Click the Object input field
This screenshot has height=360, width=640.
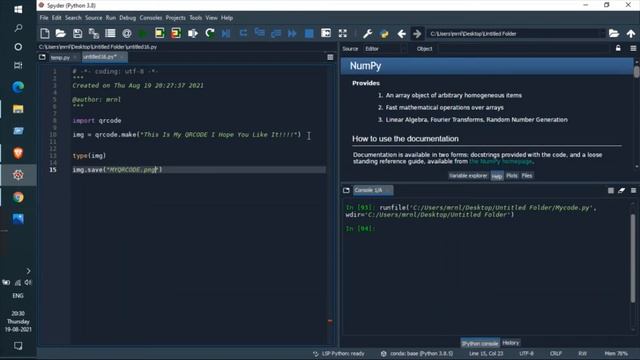point(523,49)
